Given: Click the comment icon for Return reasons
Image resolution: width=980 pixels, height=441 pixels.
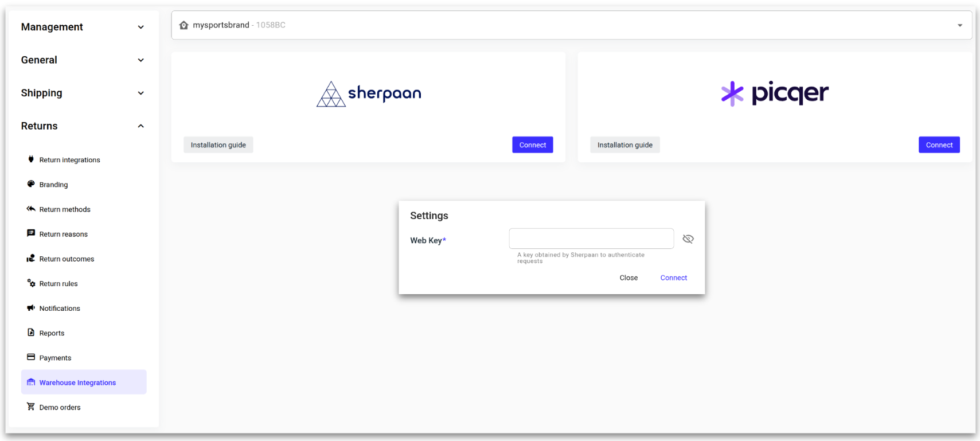Looking at the screenshot, I should coord(31,233).
